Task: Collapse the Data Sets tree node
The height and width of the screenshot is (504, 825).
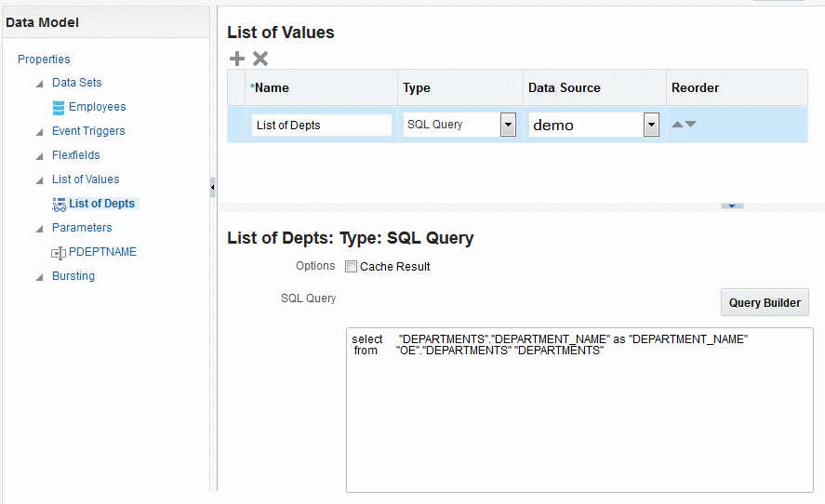Action: [39, 84]
